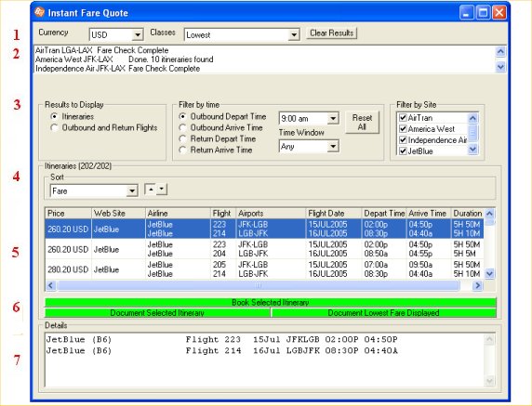
Task: Select the Itineraries radio button
Action: tap(54, 116)
